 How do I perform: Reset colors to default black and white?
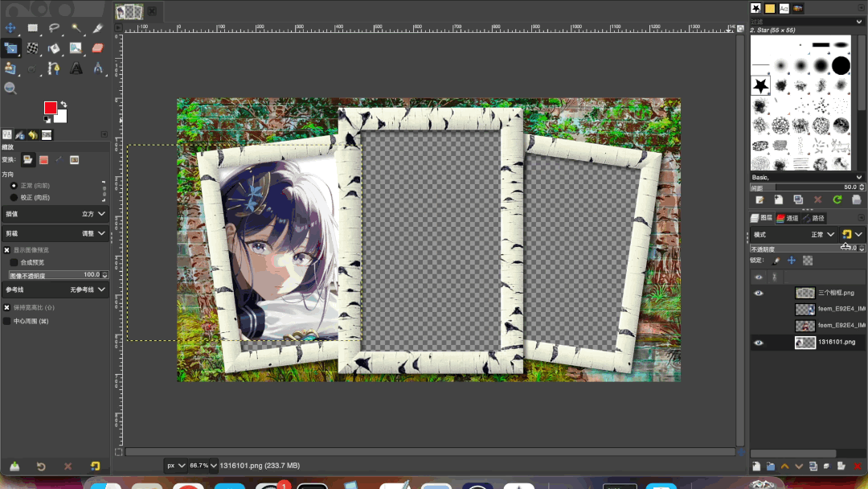47,120
